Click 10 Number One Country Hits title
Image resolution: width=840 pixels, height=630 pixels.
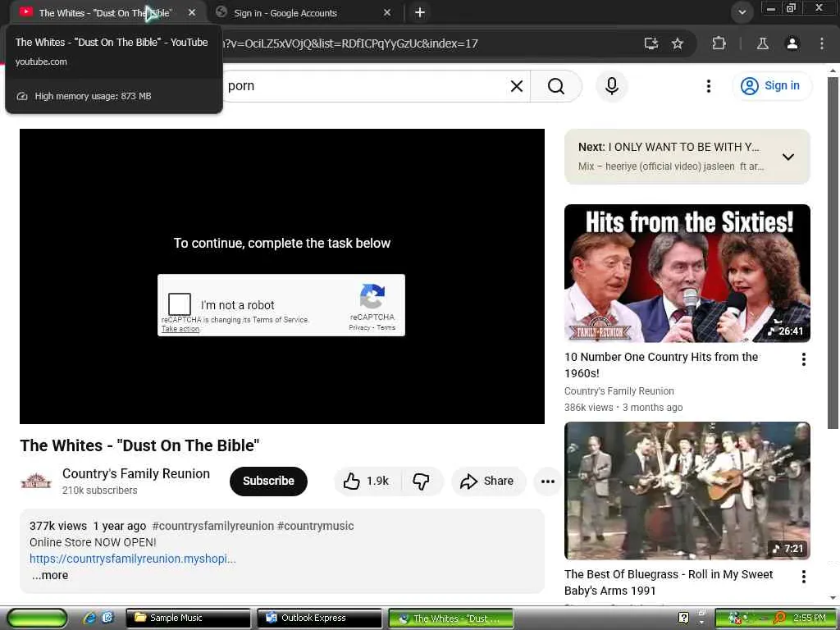pos(661,365)
